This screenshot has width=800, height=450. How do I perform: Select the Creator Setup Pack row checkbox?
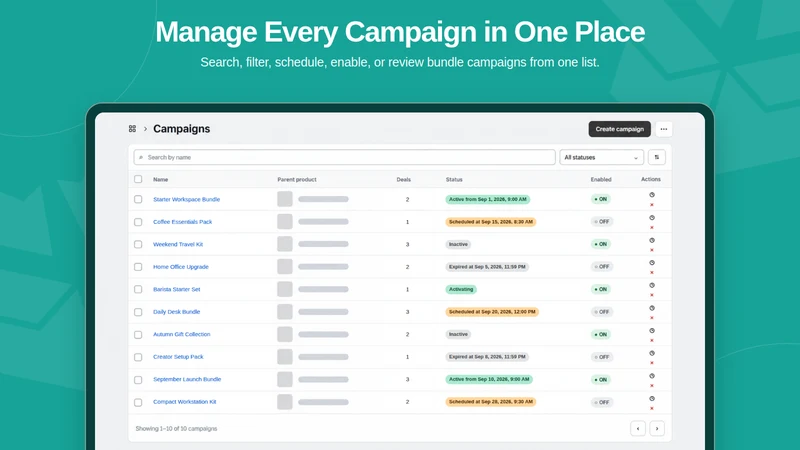(x=138, y=357)
